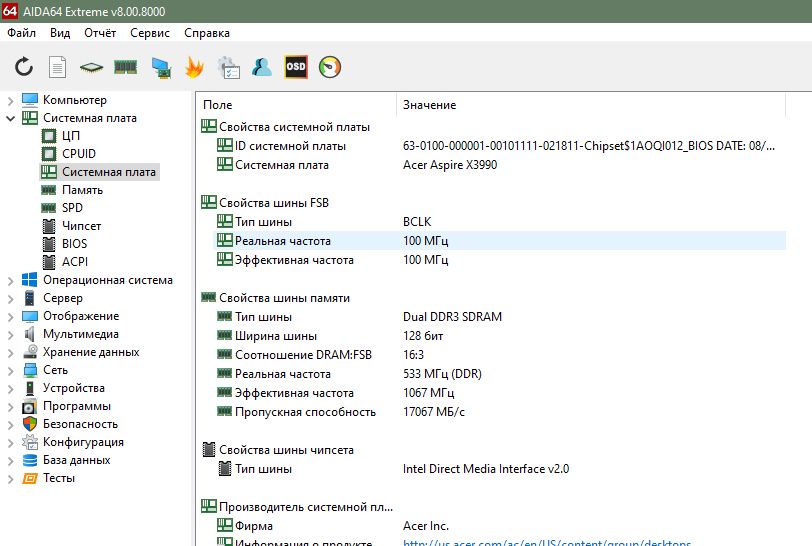
Task: Click the shield icon beside Безопасность
Action: click(x=30, y=424)
